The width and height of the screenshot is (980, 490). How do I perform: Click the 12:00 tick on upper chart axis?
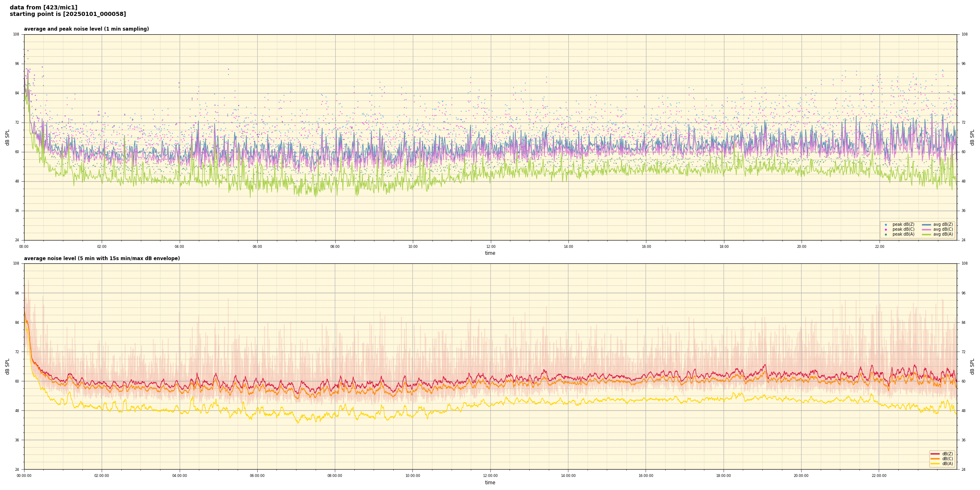click(490, 247)
